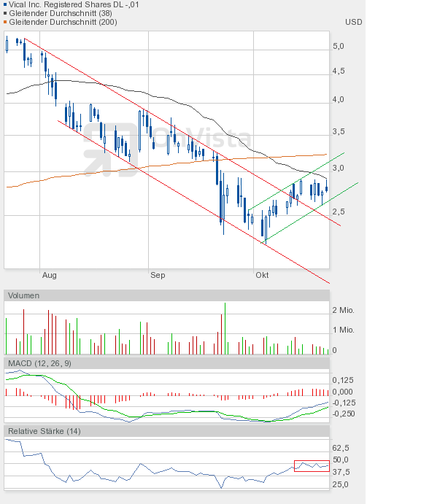
Task: Click the 'MACD (12, 26, 9)' panel header
Action: (x=166, y=363)
